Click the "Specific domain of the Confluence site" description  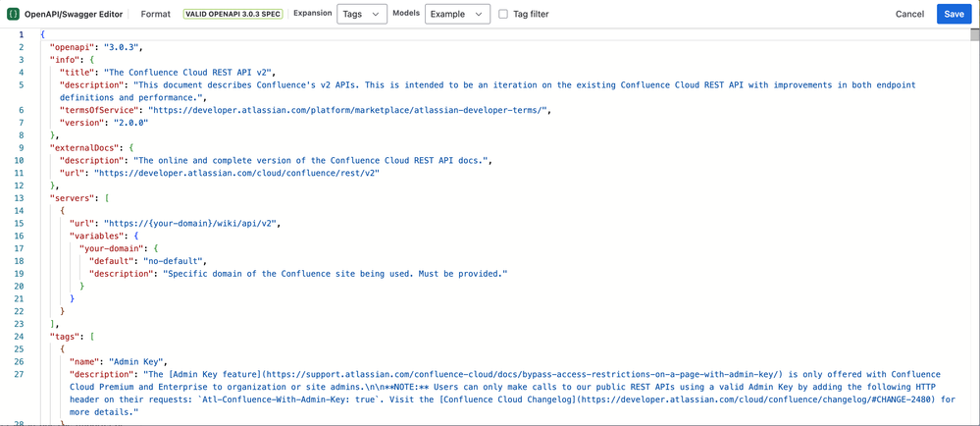(335, 274)
